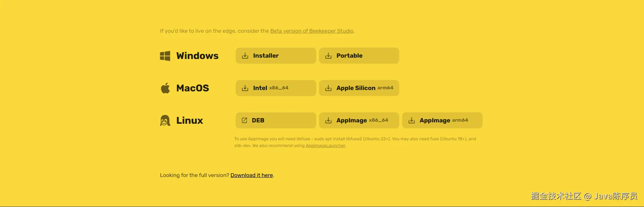This screenshot has width=644, height=207.
Task: Click the libfuse AppImage note text
Action: tap(355, 142)
